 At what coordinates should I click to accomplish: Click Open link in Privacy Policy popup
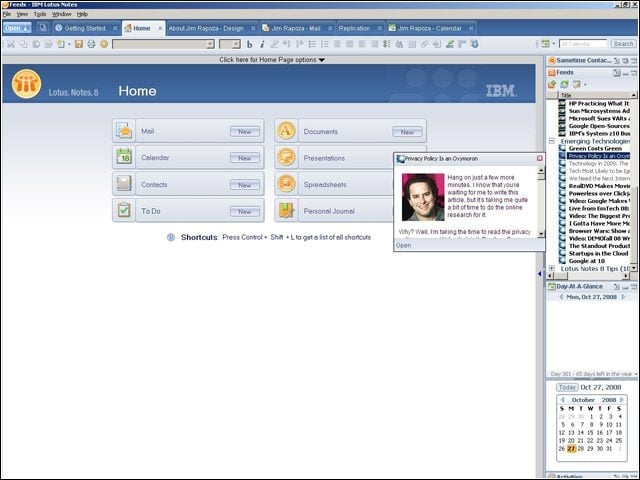click(403, 245)
